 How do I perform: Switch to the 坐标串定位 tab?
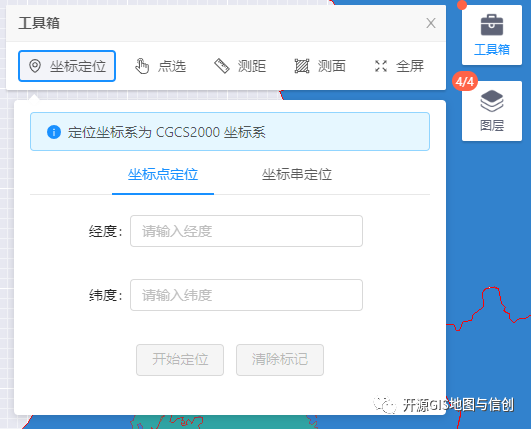click(297, 175)
